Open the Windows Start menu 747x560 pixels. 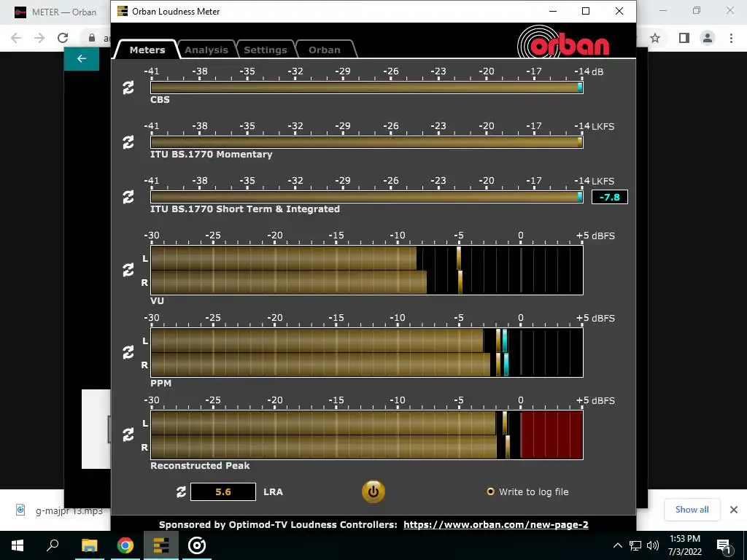(18, 545)
